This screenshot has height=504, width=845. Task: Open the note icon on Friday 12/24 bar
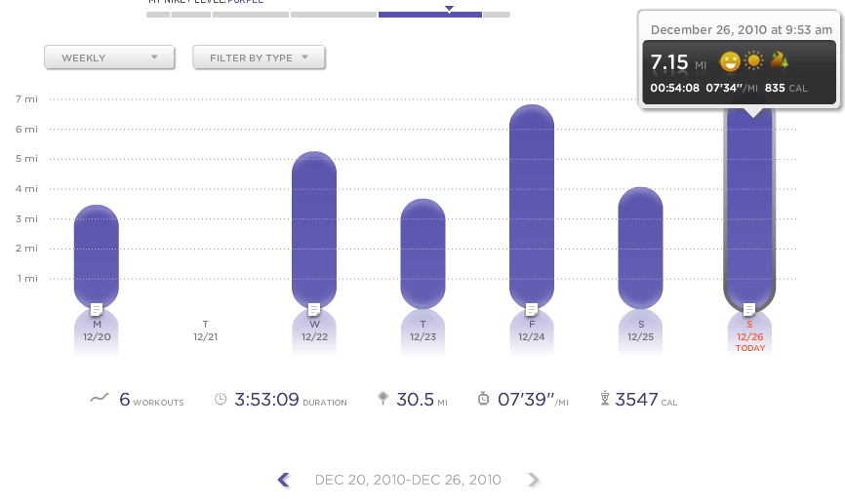(532, 309)
